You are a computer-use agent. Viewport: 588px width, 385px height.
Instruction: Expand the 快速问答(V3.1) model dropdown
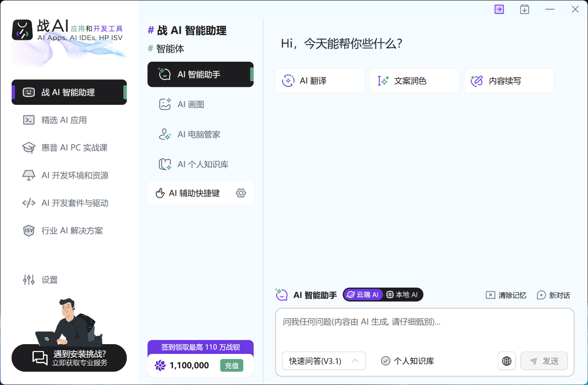click(323, 361)
